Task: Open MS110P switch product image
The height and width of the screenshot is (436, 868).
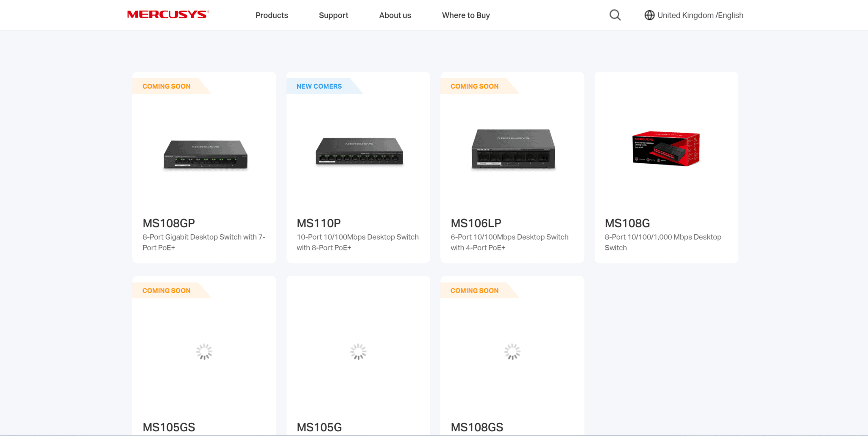Action: click(359, 151)
